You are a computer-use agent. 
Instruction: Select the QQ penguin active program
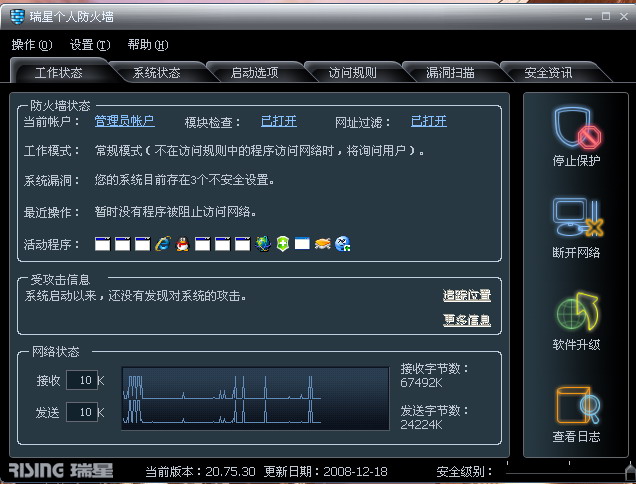tap(183, 244)
